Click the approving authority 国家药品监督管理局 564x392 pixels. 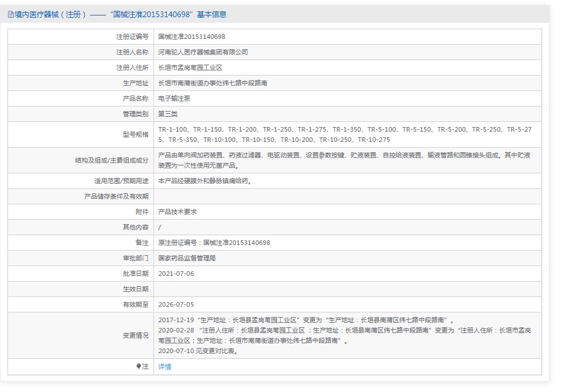coord(187,258)
